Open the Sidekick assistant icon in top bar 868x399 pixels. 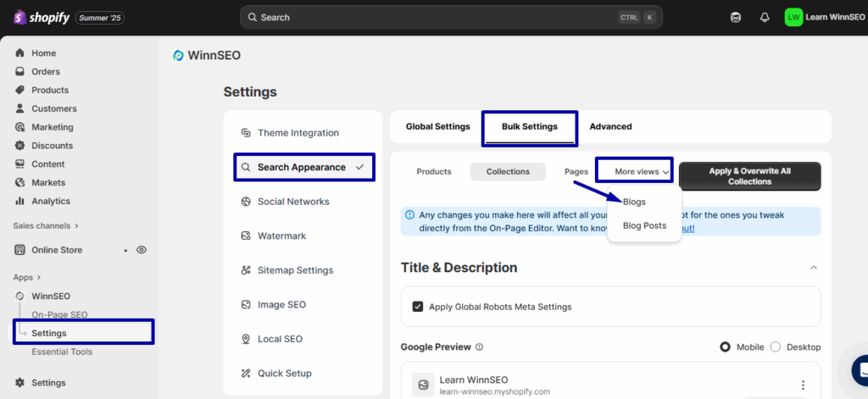point(736,18)
